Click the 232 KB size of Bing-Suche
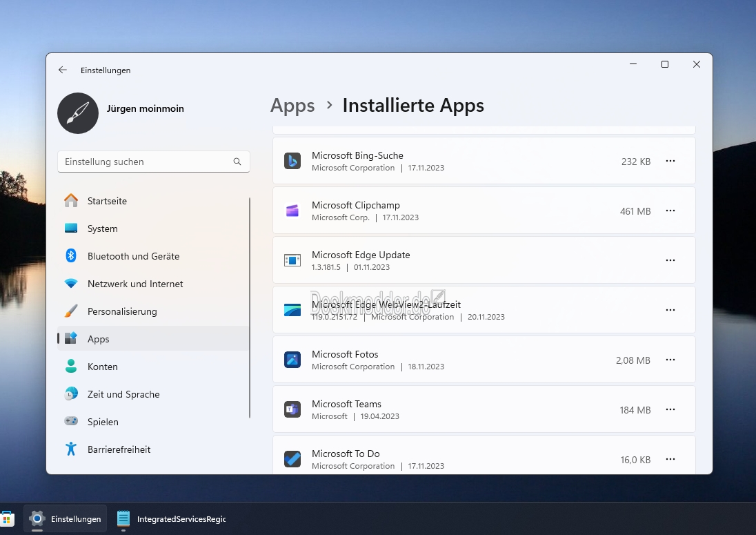756x535 pixels. click(x=635, y=162)
